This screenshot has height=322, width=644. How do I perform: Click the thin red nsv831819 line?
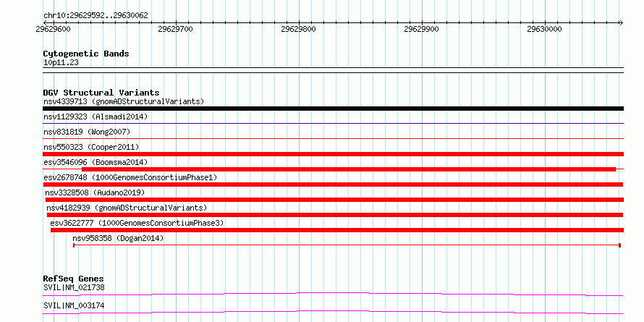point(333,138)
